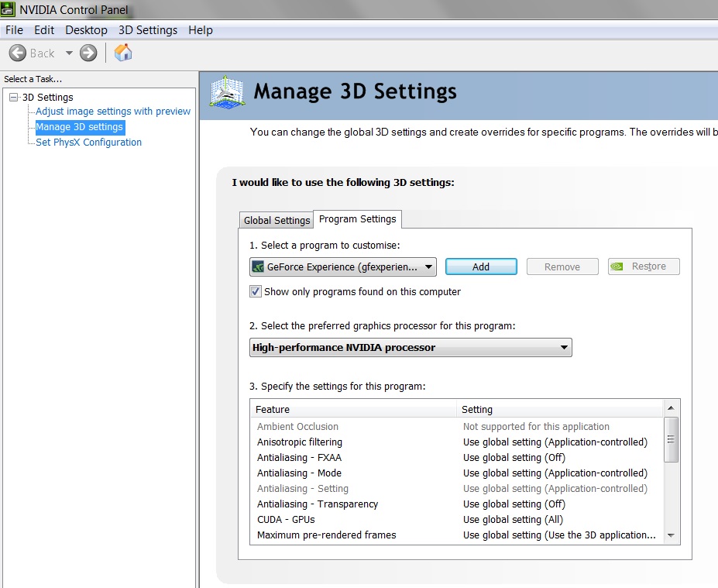Click the Add button
Viewport: 718px width, 588px height.
(x=481, y=267)
